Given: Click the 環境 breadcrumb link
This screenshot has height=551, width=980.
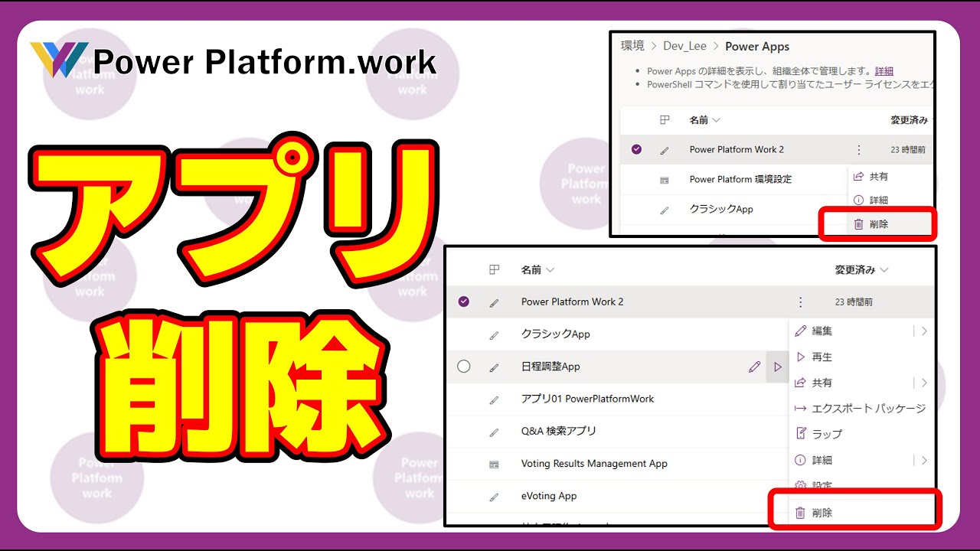Looking at the screenshot, I should 632,46.
